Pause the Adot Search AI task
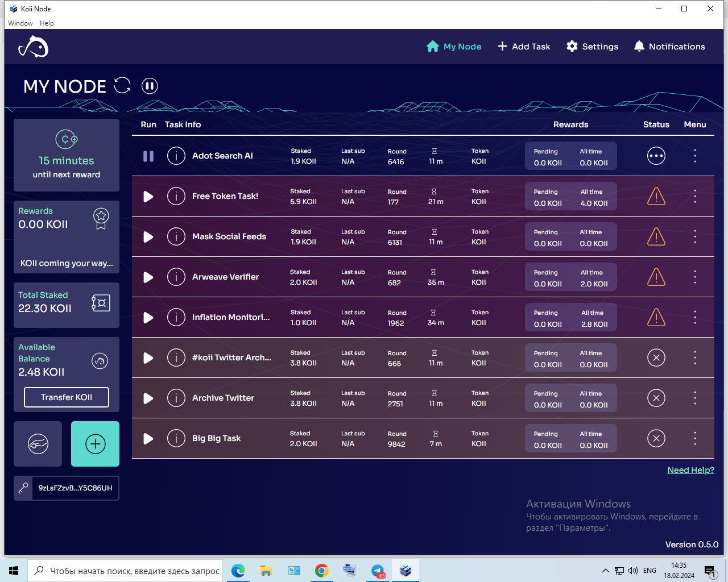728x582 pixels. [148, 156]
